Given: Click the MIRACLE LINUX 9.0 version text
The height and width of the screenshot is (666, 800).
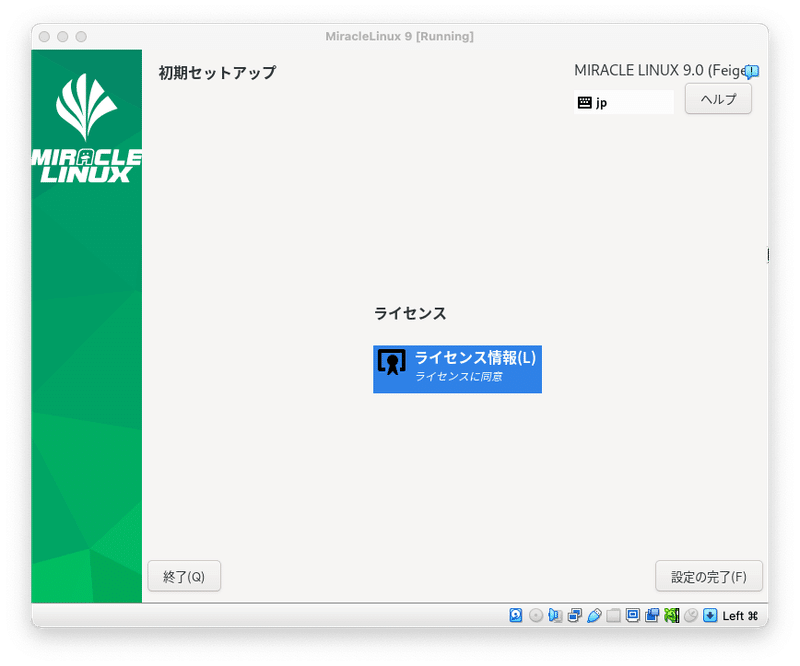Looking at the screenshot, I should pos(660,70).
